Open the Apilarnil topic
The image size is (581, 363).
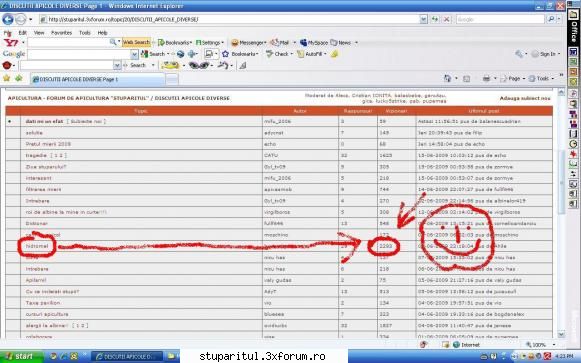[x=36, y=280]
